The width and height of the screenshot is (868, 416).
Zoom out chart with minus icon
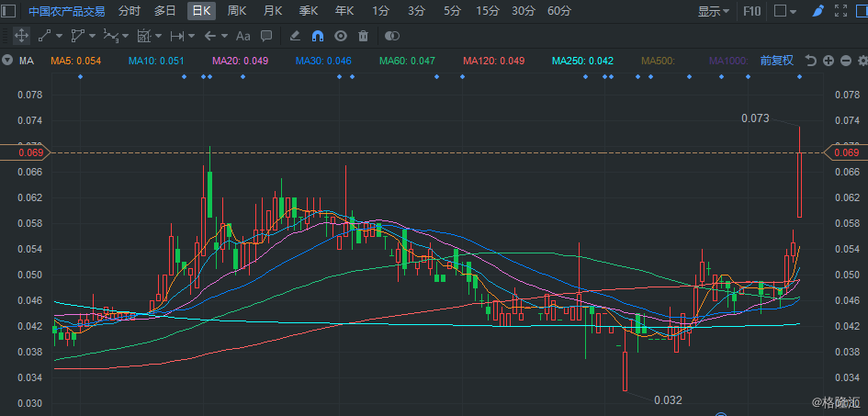[x=845, y=61]
